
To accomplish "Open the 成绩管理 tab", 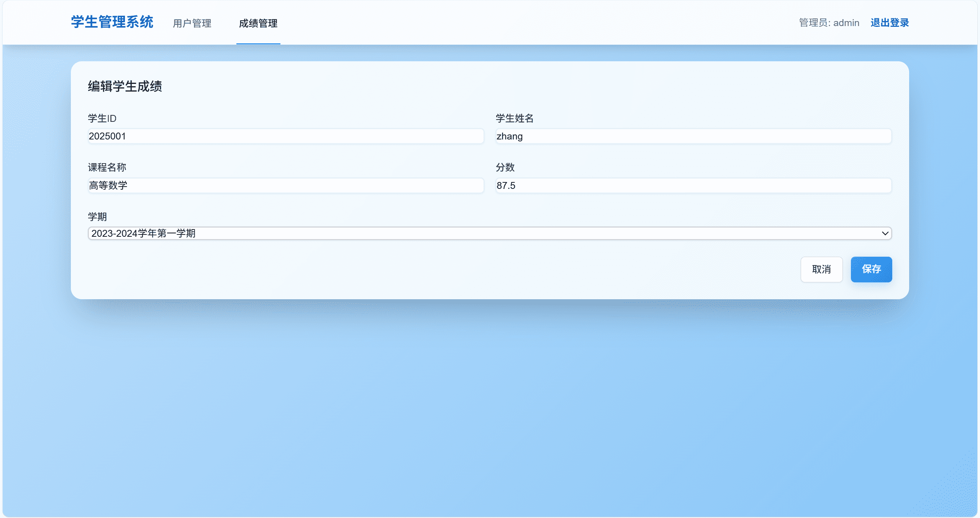I will click(258, 23).
